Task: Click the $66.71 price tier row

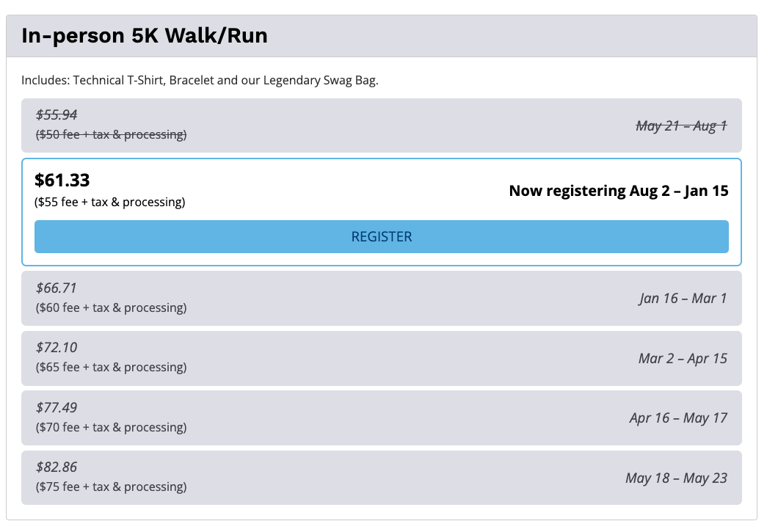Action: (381, 298)
